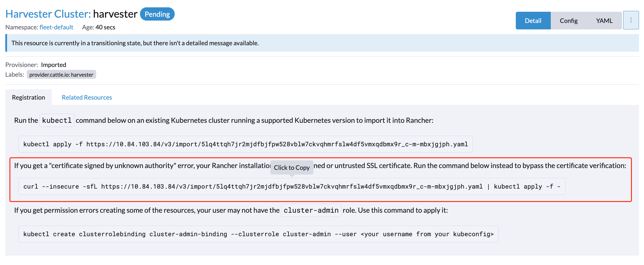Click the harvester cluster name title
The image size is (644, 265).
coord(115,14)
